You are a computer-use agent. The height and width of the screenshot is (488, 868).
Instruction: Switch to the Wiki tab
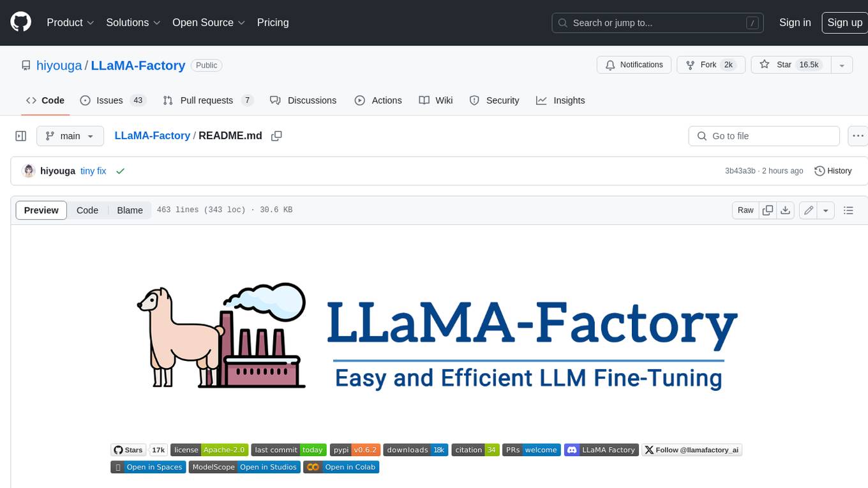436,100
